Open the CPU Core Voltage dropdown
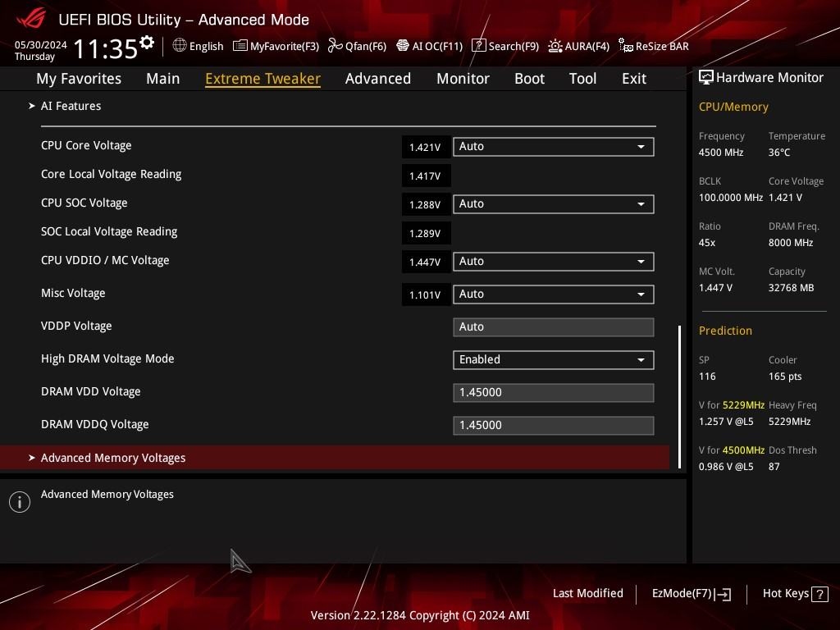 (x=554, y=147)
